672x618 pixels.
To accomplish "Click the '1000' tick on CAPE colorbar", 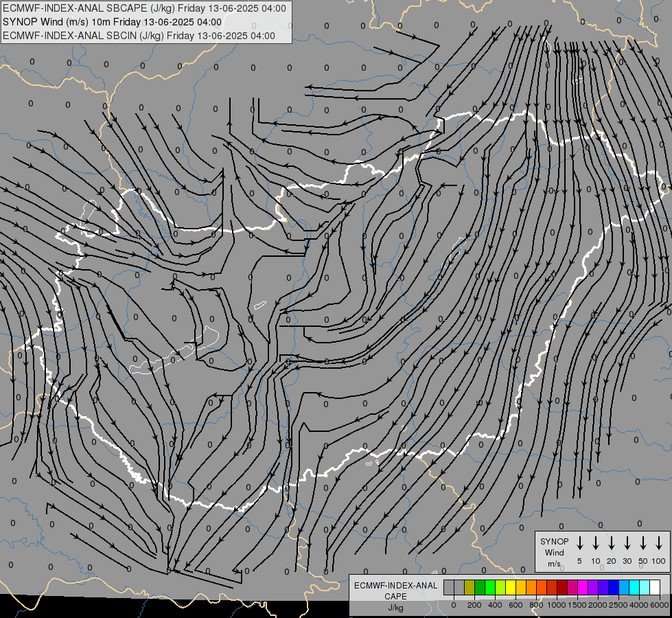I will pos(557,605).
